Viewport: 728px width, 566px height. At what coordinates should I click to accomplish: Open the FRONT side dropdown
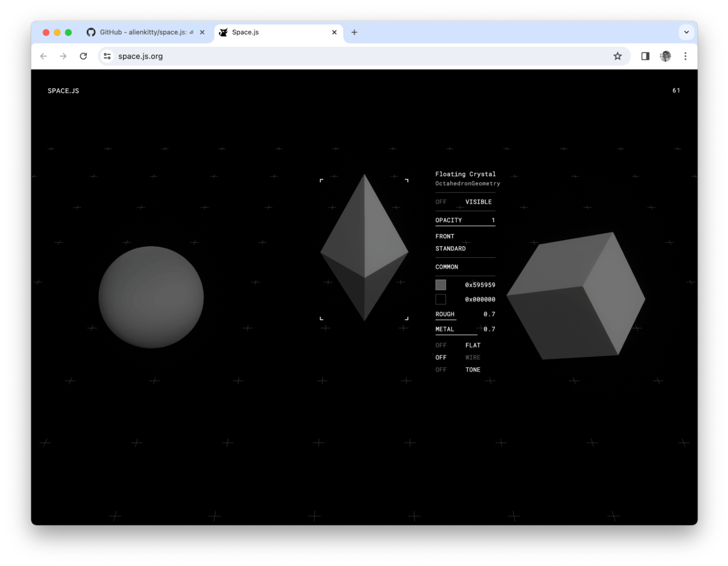445,236
